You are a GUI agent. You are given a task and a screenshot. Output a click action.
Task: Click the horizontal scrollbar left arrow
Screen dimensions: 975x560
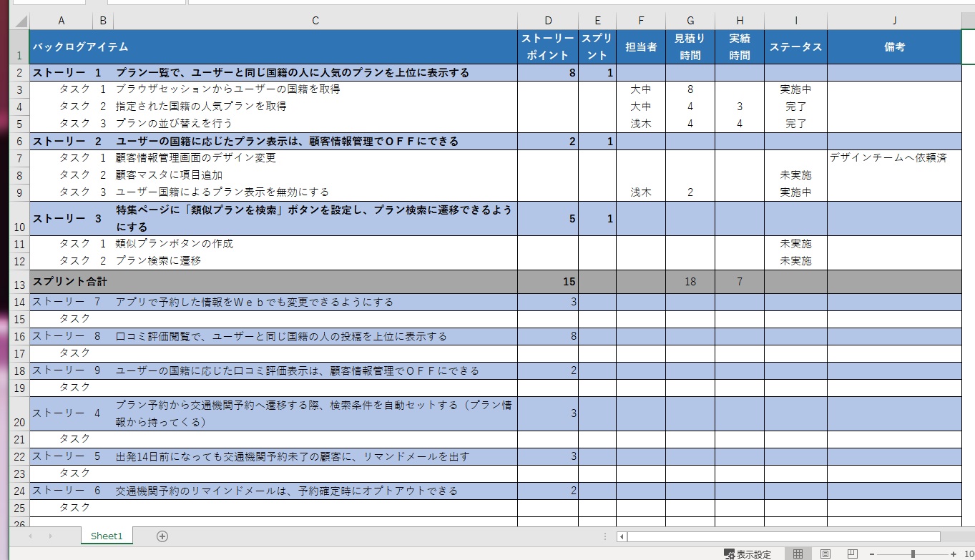(x=622, y=536)
